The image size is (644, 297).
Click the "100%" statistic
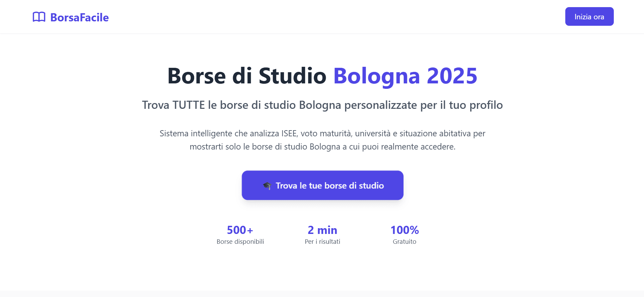pyautogui.click(x=404, y=230)
